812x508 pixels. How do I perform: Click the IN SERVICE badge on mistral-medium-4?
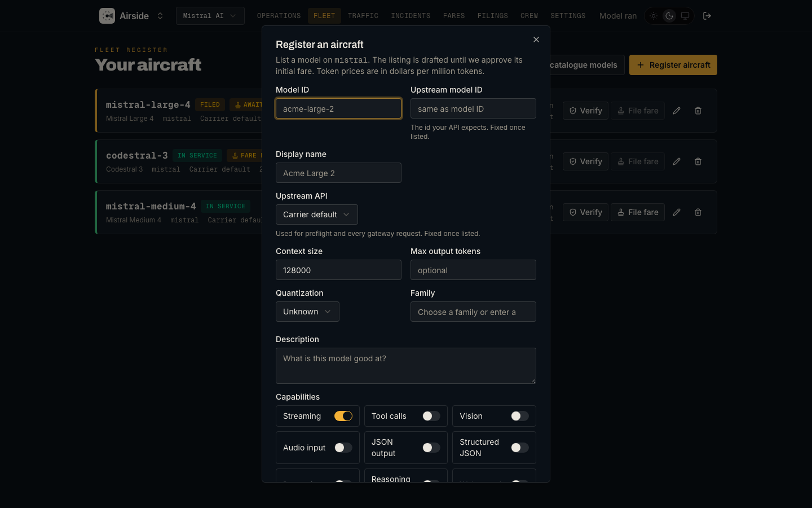226,206
